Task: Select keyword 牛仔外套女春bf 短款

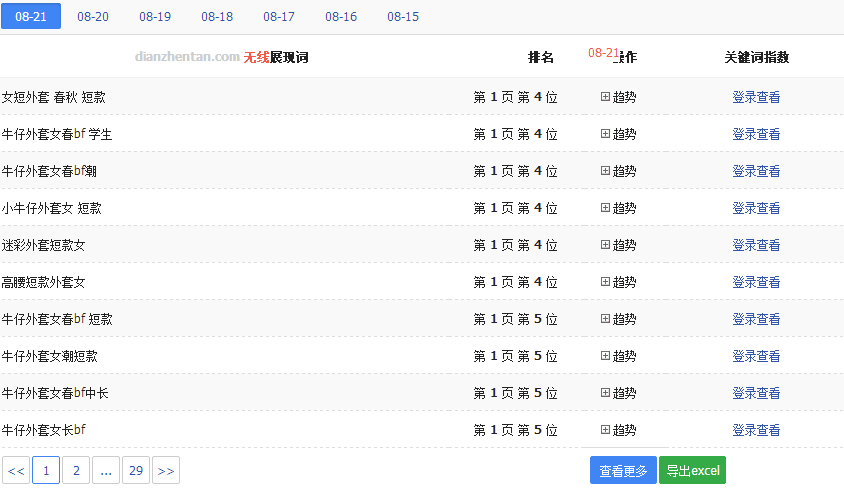Action: click(57, 319)
